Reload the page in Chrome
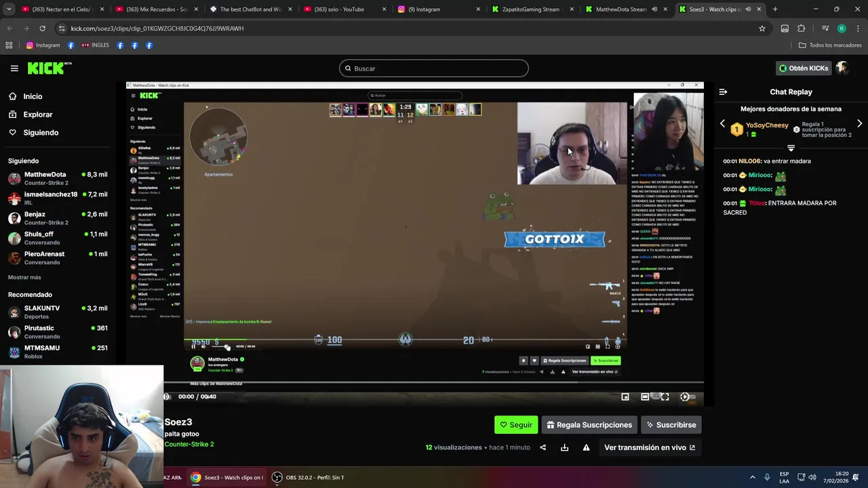The height and width of the screenshot is (488, 868). (42, 28)
